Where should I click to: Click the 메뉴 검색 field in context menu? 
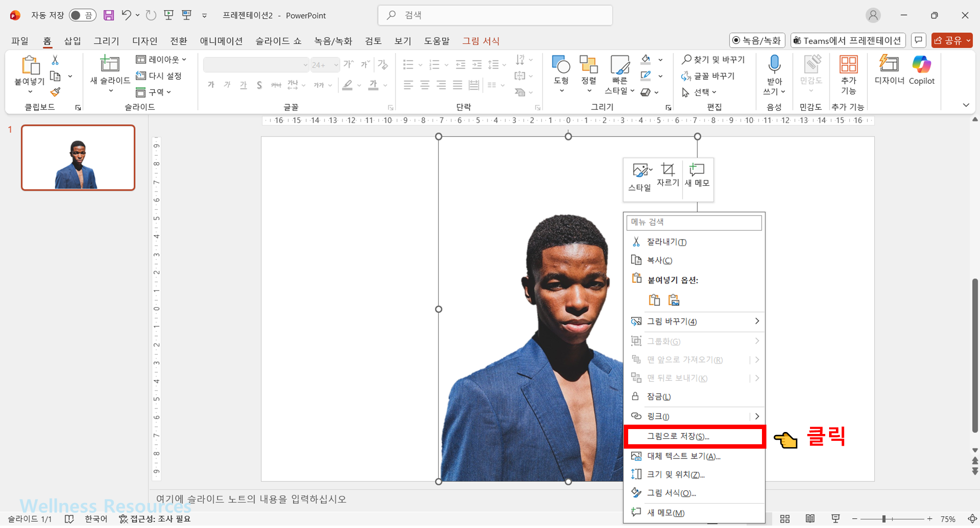(694, 222)
